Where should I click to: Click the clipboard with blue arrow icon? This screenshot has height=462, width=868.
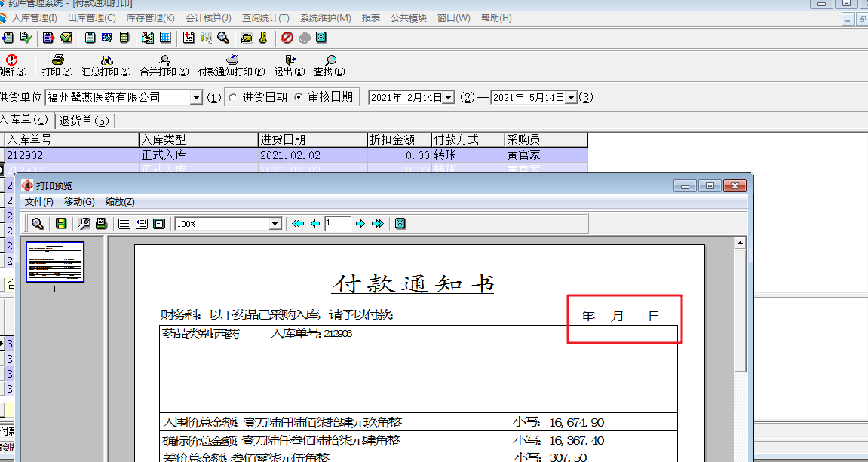[x=8, y=38]
